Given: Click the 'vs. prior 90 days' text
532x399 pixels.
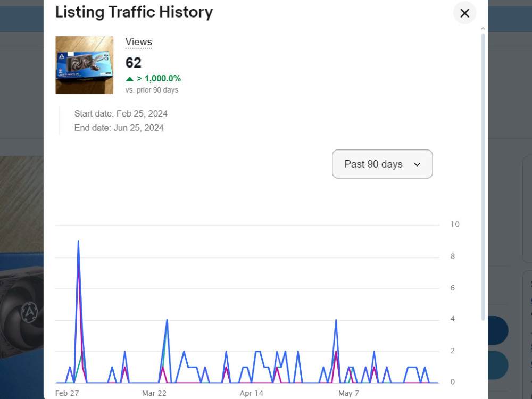Looking at the screenshot, I should [152, 90].
